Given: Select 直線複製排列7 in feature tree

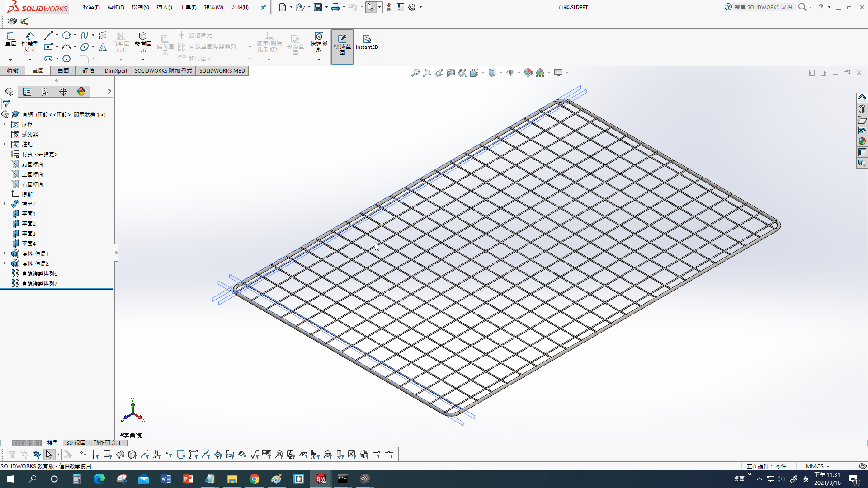Looking at the screenshot, I should point(39,283).
